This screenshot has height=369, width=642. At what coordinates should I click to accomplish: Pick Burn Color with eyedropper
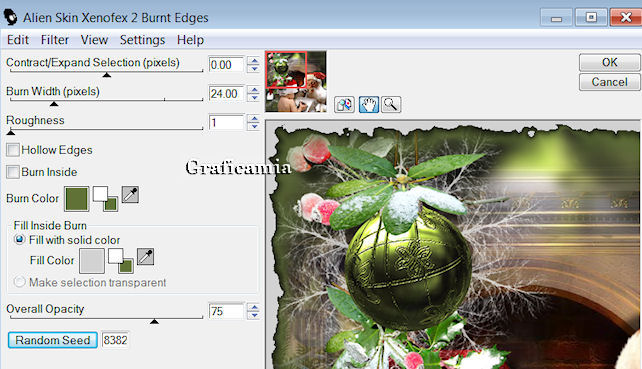point(130,195)
